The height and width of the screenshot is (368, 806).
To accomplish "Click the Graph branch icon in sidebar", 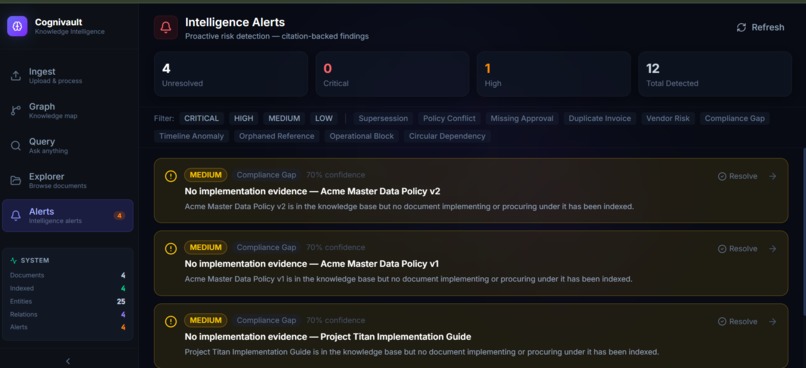I will (16, 111).
